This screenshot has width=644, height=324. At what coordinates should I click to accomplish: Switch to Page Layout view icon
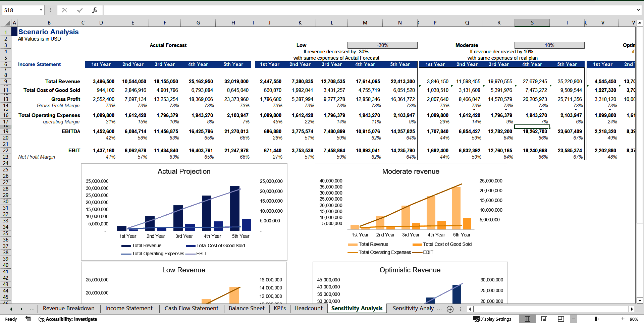point(544,319)
